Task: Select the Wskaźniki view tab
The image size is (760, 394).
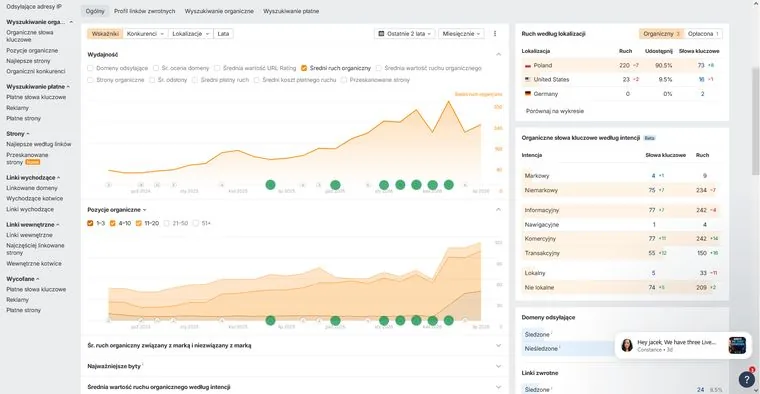Action: [x=105, y=34]
